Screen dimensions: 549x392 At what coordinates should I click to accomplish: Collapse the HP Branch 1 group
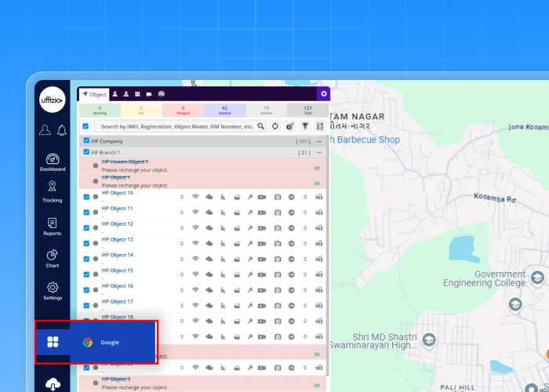(x=319, y=152)
